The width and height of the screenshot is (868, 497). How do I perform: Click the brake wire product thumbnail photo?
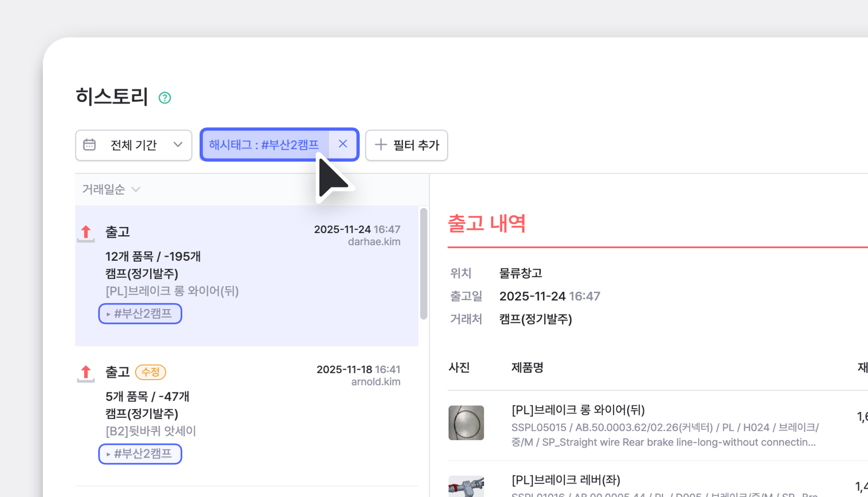click(x=467, y=423)
